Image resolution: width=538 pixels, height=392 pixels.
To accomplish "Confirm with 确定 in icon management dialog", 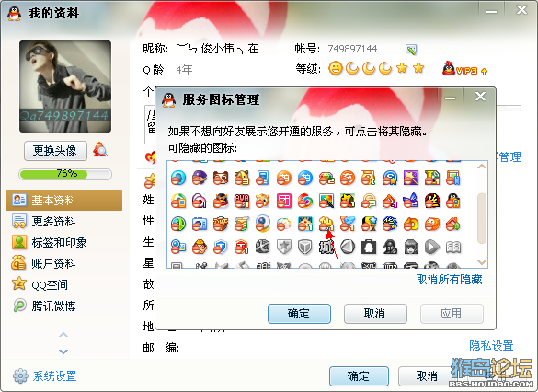I will (x=299, y=314).
